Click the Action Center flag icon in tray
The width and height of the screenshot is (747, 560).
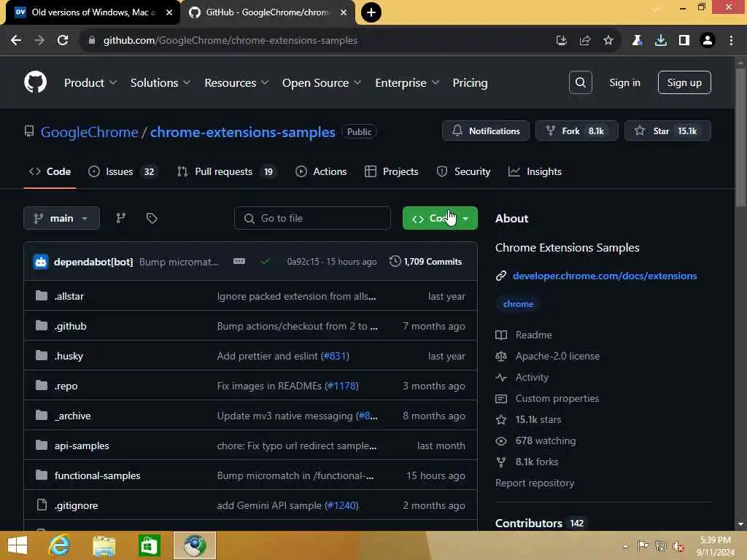[x=643, y=545]
